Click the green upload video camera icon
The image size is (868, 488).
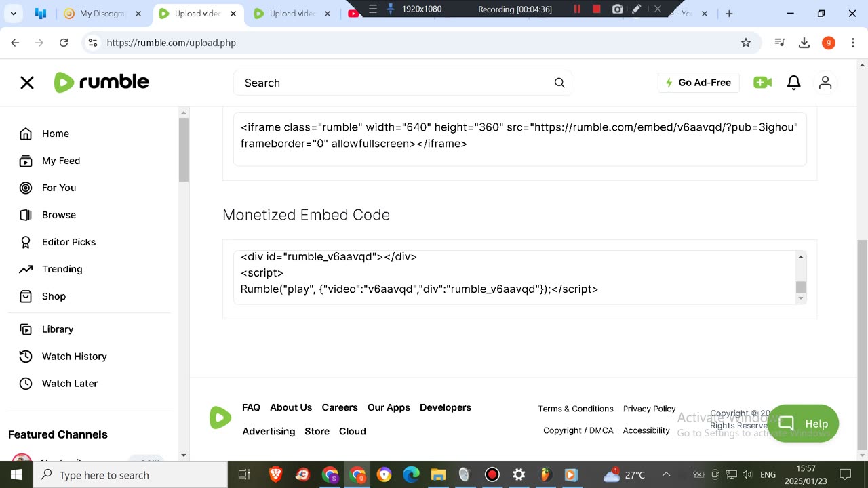point(762,83)
